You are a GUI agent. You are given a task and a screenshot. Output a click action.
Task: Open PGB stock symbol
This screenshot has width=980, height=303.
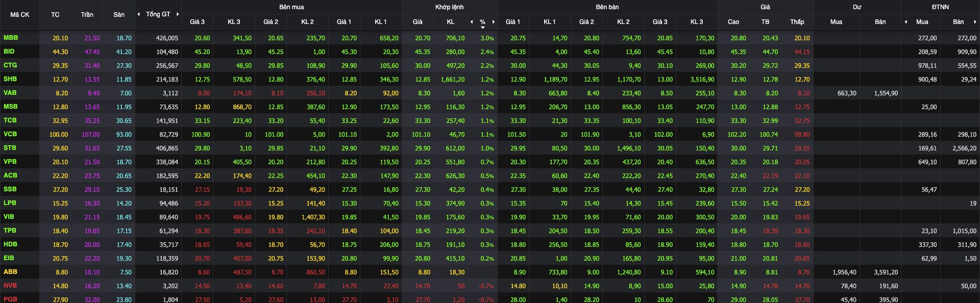pyautogui.click(x=10, y=299)
